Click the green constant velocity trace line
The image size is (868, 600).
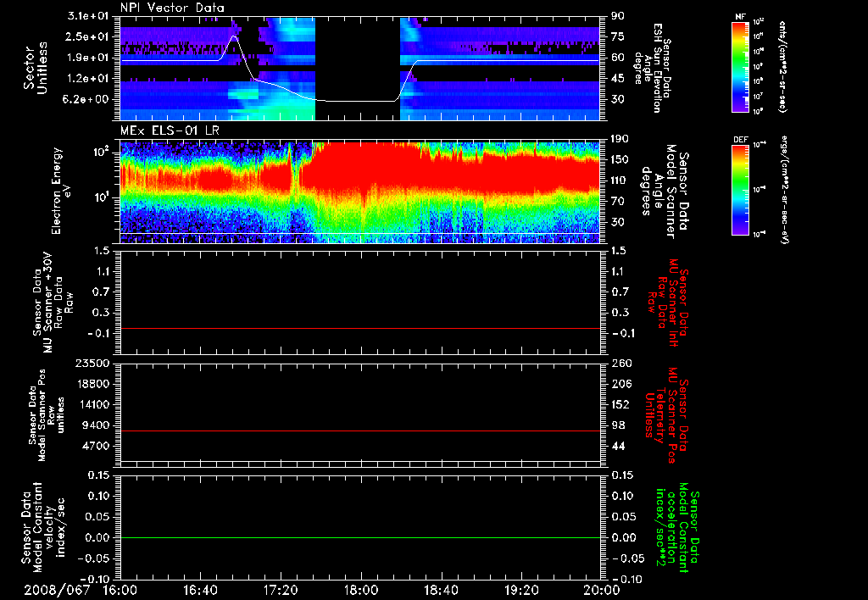(359, 537)
